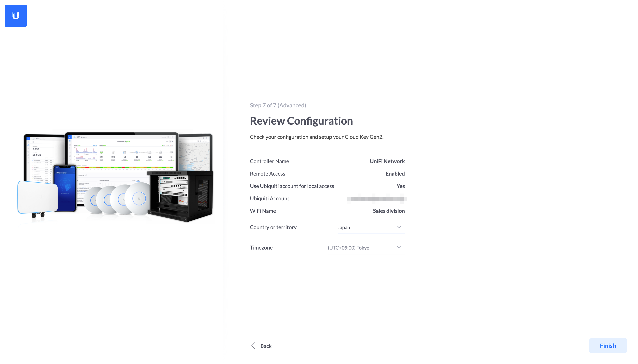Image resolution: width=638 pixels, height=364 pixels.
Task: Expand the Japan dropdown chevron
Action: 399,227
